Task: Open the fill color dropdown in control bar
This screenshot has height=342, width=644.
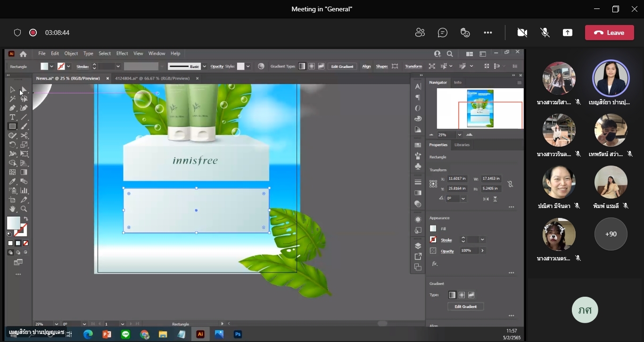Action: (x=52, y=67)
